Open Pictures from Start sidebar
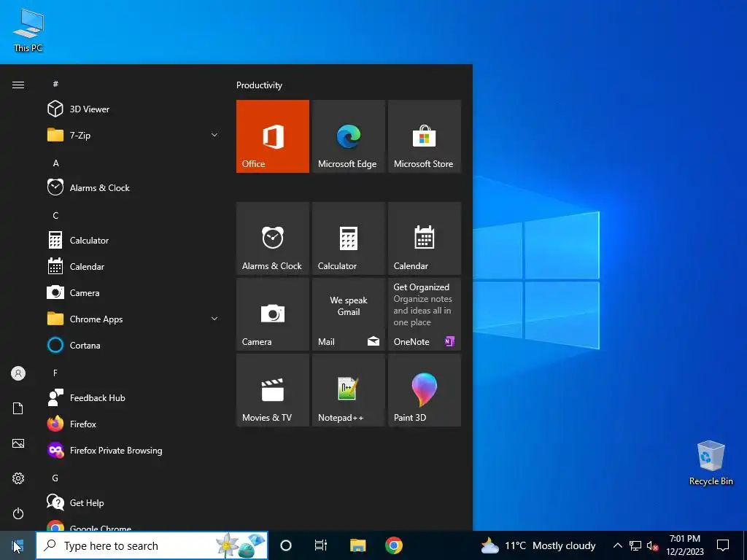This screenshot has width=747, height=560. click(x=18, y=443)
